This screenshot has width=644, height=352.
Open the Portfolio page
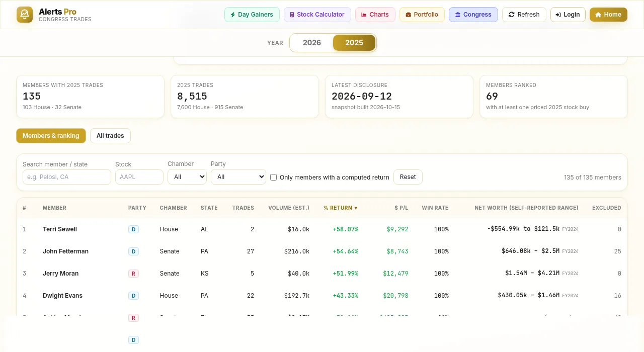(422, 15)
